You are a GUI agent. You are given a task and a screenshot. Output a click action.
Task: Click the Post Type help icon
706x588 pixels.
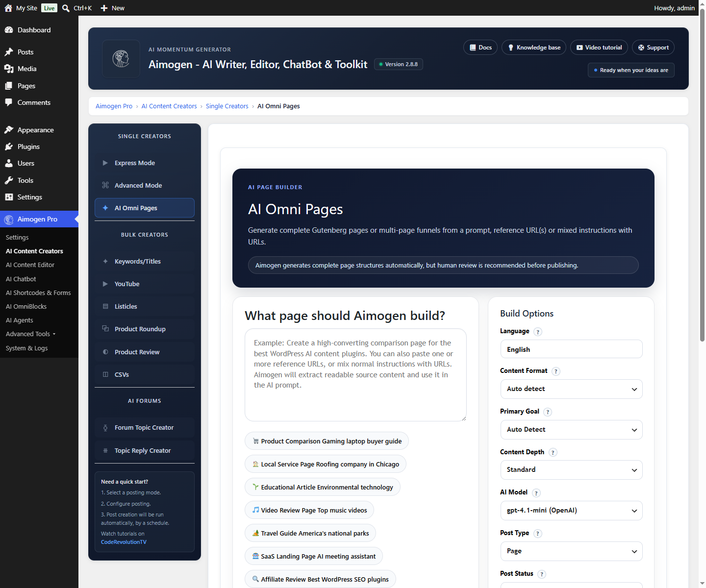pos(538,534)
